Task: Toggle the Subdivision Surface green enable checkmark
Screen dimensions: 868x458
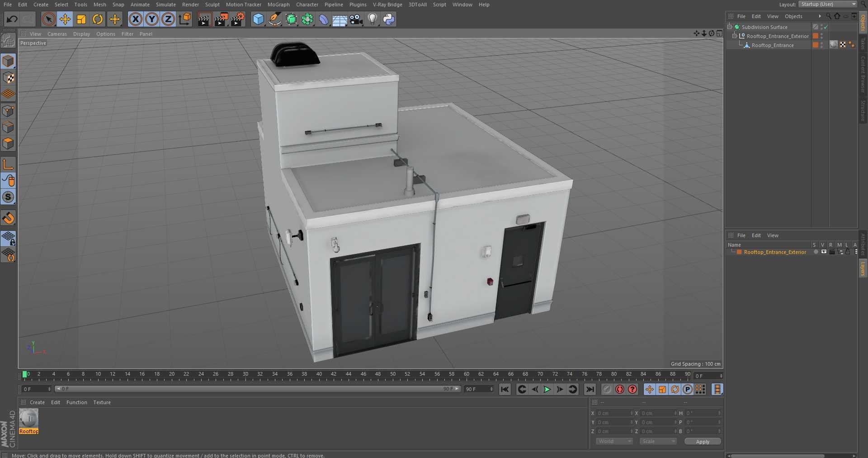Action: 826,27
